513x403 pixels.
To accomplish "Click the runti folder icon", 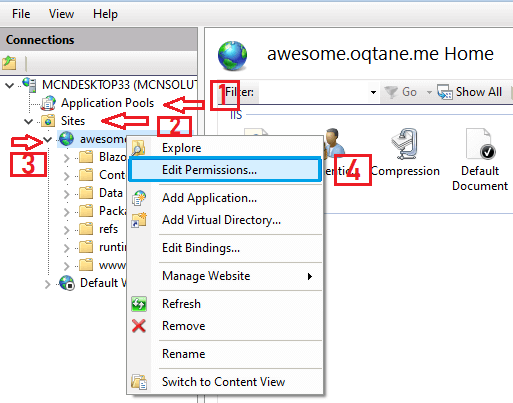I will coord(86,246).
